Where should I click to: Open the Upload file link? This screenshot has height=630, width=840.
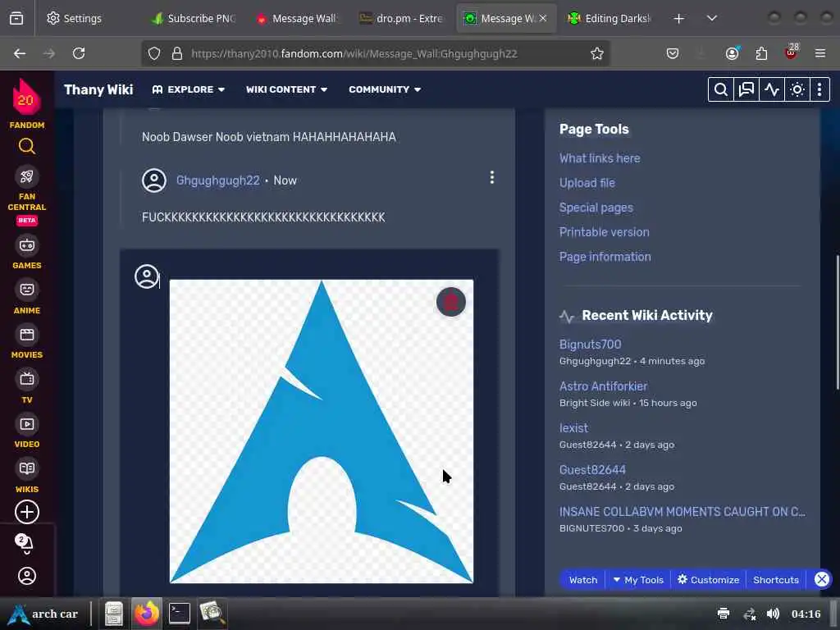coord(587,183)
